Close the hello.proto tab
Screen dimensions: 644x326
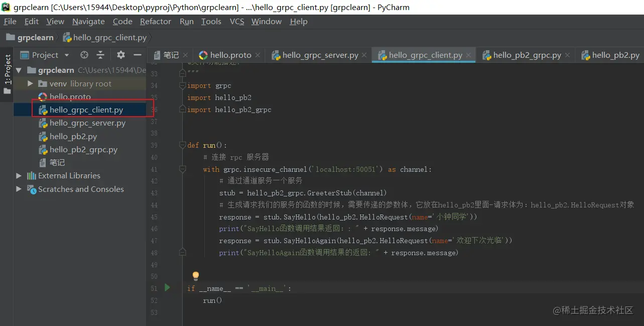point(258,55)
